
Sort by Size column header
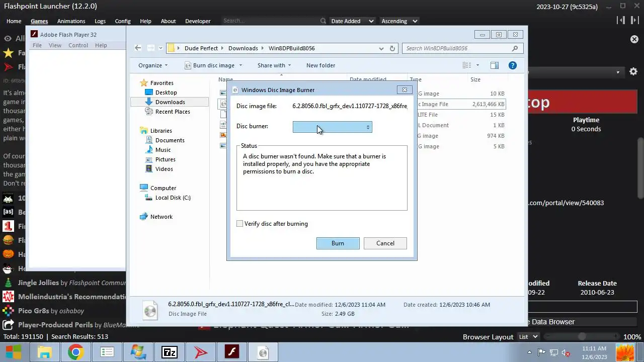pyautogui.click(x=475, y=79)
